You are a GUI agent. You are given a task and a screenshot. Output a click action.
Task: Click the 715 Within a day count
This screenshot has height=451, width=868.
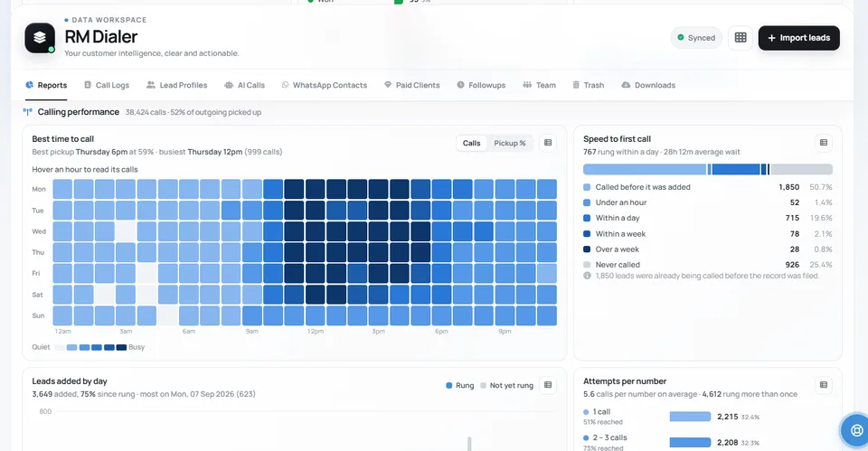coord(792,218)
